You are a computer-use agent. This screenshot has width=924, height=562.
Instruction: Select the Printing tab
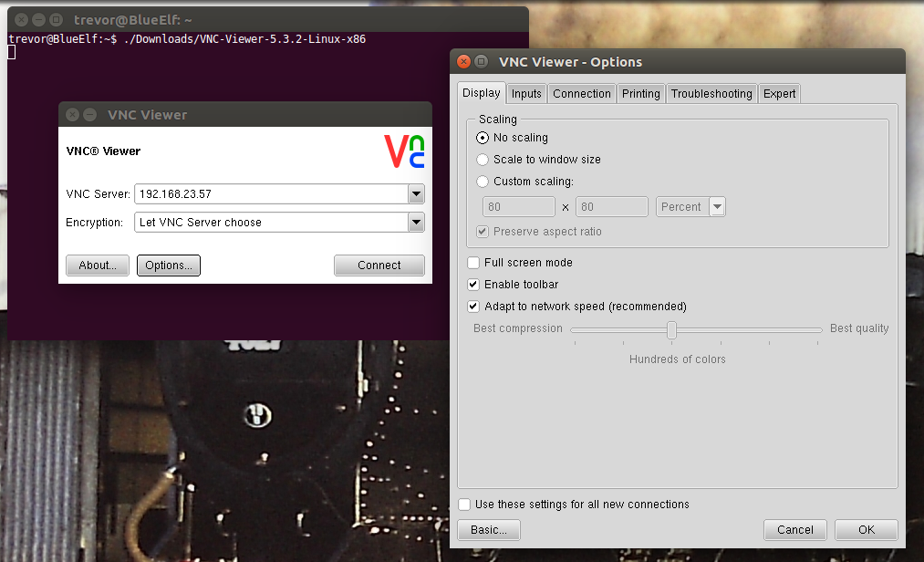click(x=640, y=94)
